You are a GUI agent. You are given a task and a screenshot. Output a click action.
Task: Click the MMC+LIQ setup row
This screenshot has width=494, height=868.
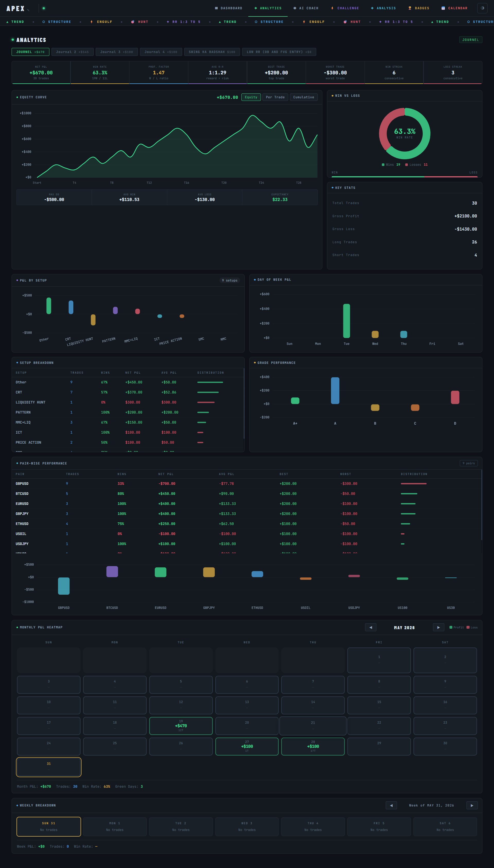(x=128, y=423)
